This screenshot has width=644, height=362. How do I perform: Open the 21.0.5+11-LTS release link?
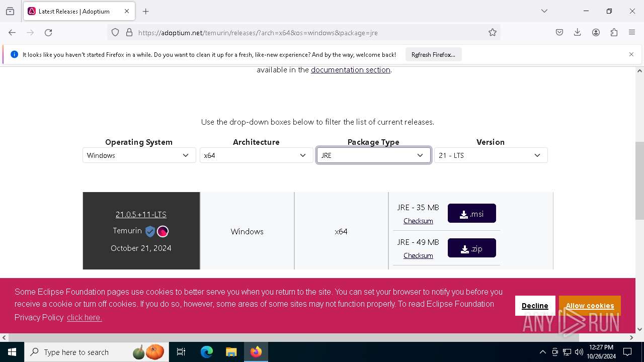[x=141, y=215]
